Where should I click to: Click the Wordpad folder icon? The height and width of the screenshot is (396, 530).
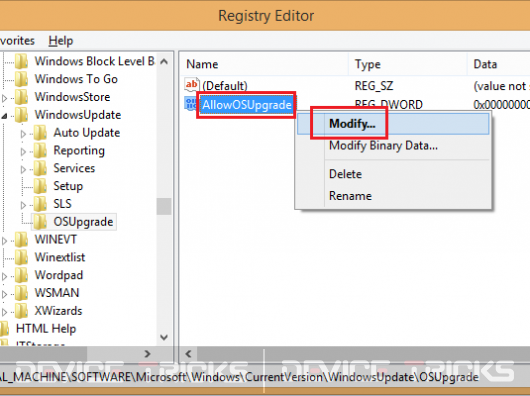coord(22,275)
